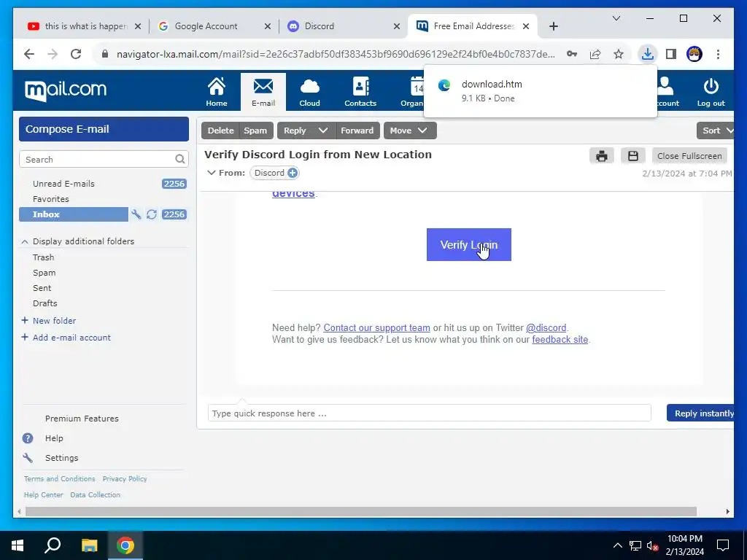Image resolution: width=747 pixels, height=560 pixels.
Task: Click the Compose E-mail button
Action: [x=104, y=129]
